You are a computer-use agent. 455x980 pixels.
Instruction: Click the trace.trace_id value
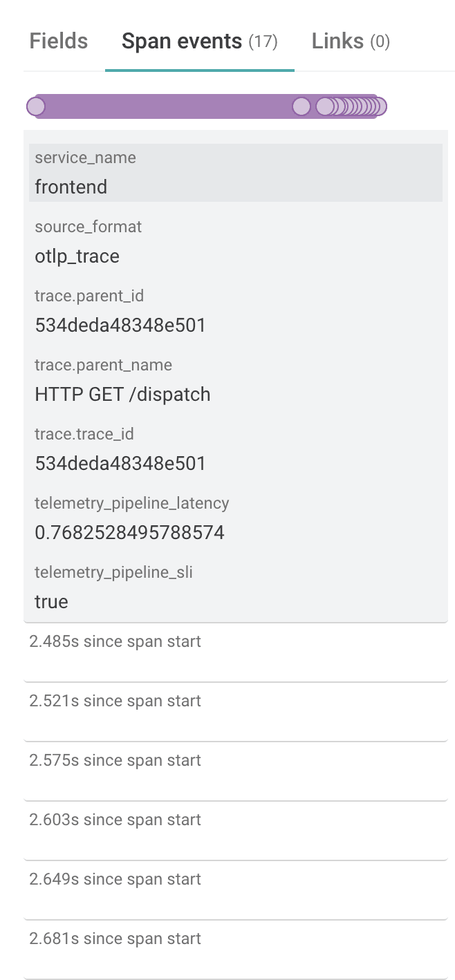pyautogui.click(x=120, y=464)
